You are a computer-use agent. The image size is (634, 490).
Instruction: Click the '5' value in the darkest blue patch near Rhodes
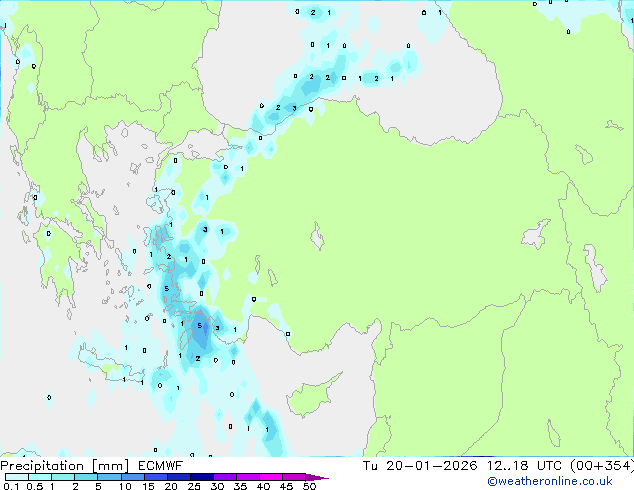199,325
